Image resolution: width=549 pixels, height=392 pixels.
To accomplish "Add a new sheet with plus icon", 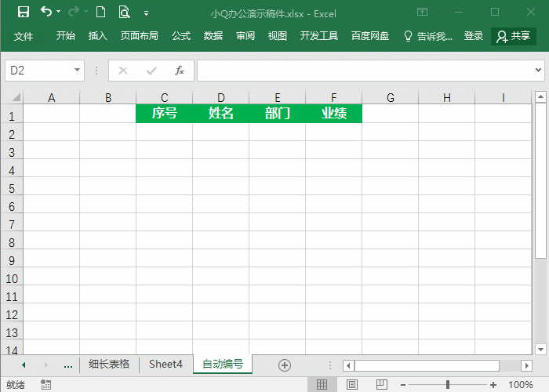I will coord(284,365).
